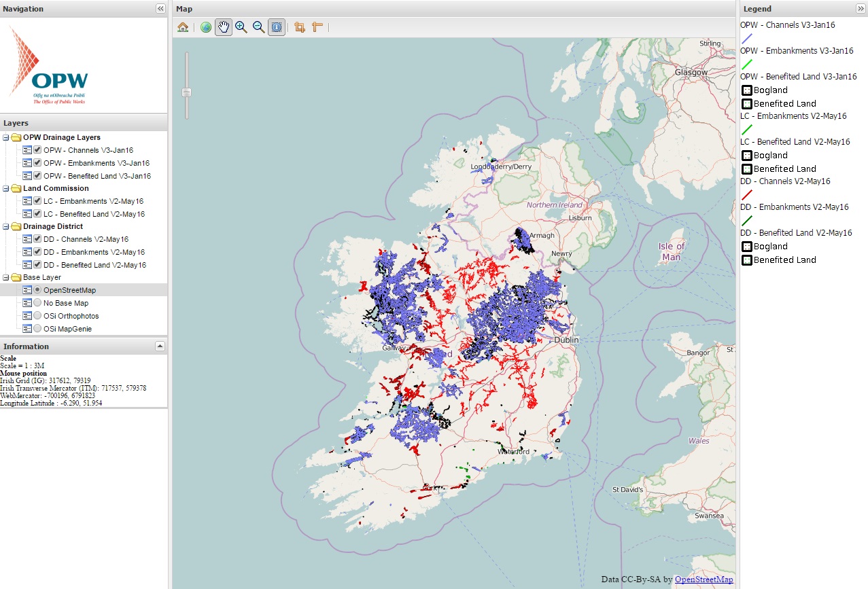Collapse the Legend panel
Viewport: 868px width, 589px height.
coord(860,9)
